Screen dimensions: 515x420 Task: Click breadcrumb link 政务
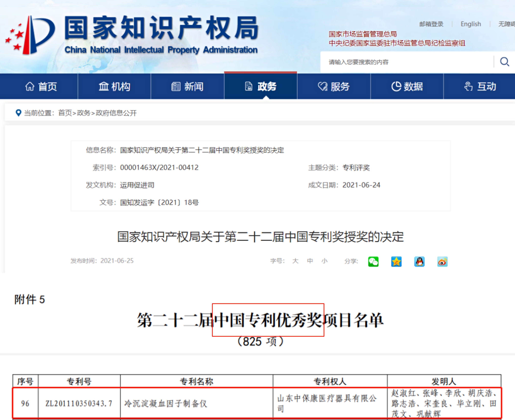point(84,113)
